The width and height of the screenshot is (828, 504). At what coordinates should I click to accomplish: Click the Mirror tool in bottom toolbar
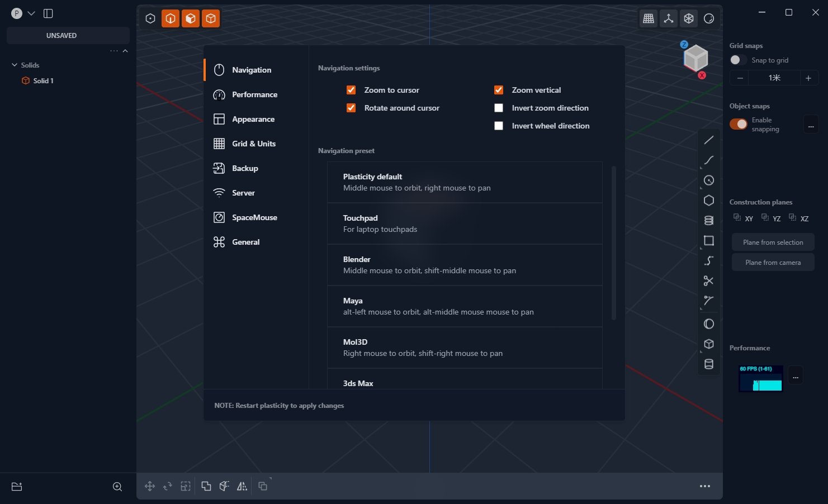242,486
